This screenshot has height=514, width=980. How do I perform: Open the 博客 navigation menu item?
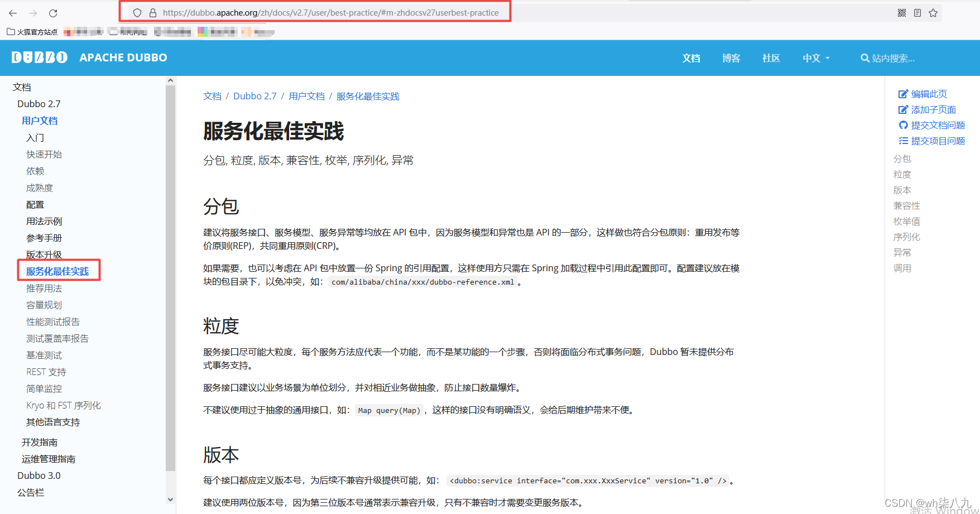[x=731, y=58]
